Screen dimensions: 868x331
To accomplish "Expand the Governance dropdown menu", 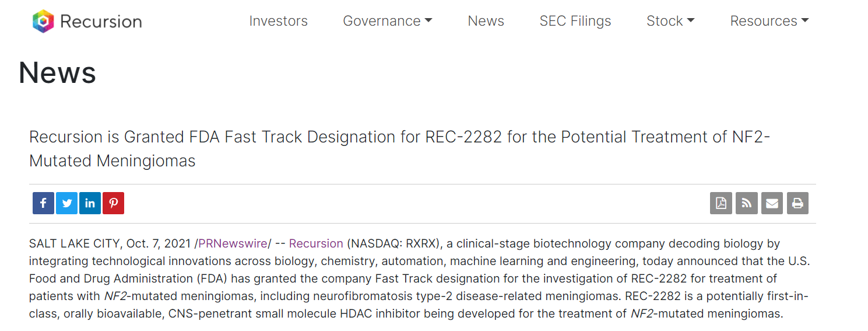I will point(388,21).
